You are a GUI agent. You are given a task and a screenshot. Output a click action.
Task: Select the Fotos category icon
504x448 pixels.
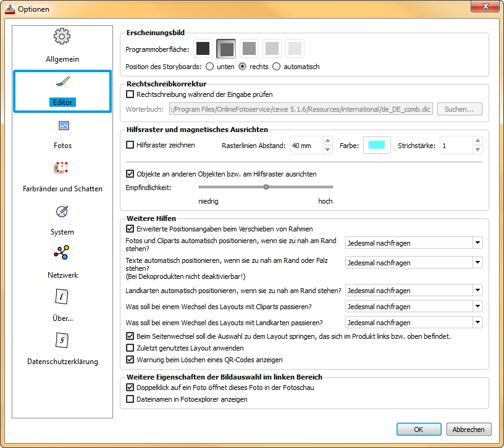coord(62,126)
